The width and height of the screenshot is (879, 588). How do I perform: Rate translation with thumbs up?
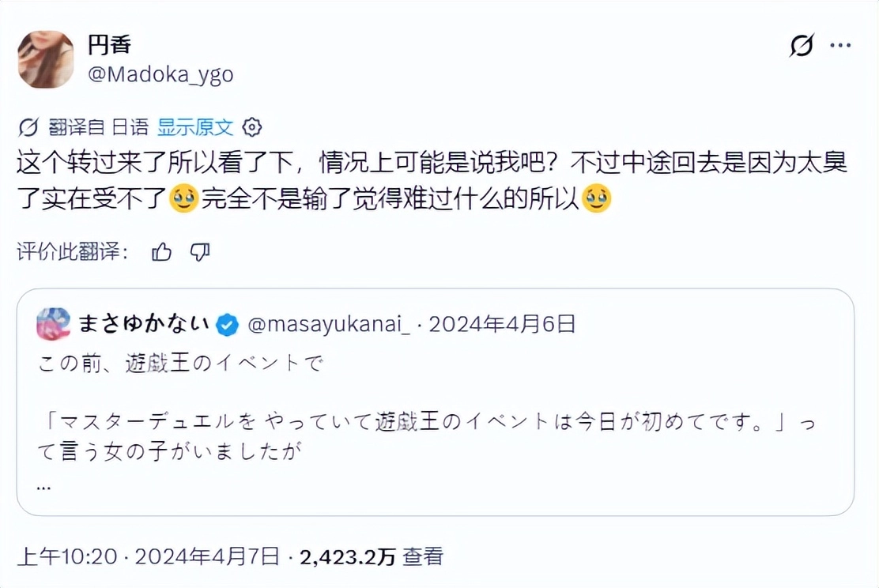pyautogui.click(x=161, y=252)
